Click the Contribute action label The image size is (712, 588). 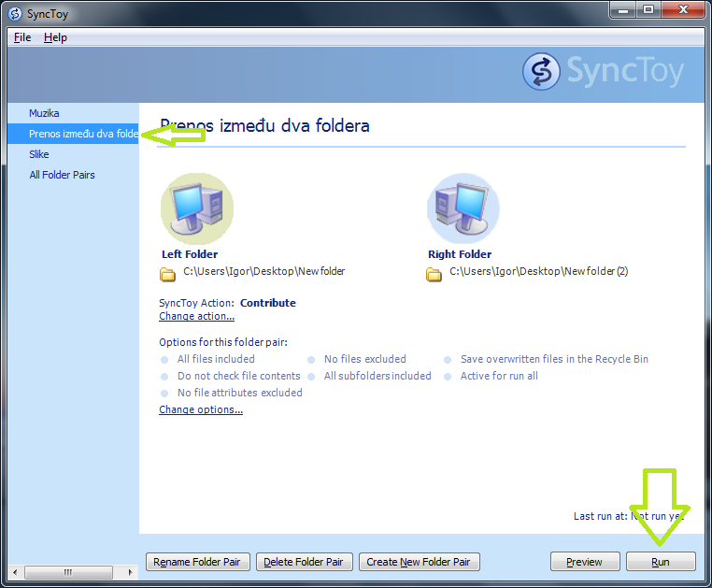268,303
